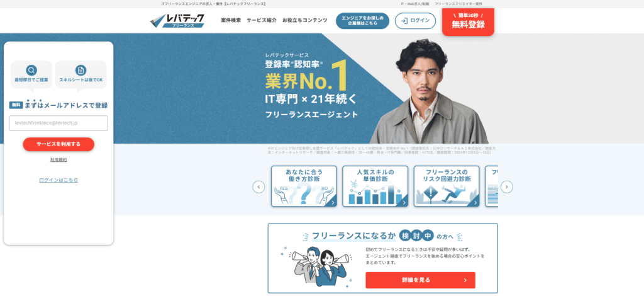Click the next carousel arrow
The width and height of the screenshot is (644, 296).
point(507,187)
